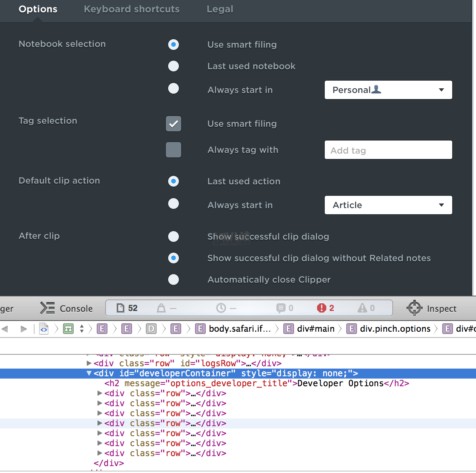Open the Personal notebook dropdown
The image size is (476, 473).
point(388,90)
